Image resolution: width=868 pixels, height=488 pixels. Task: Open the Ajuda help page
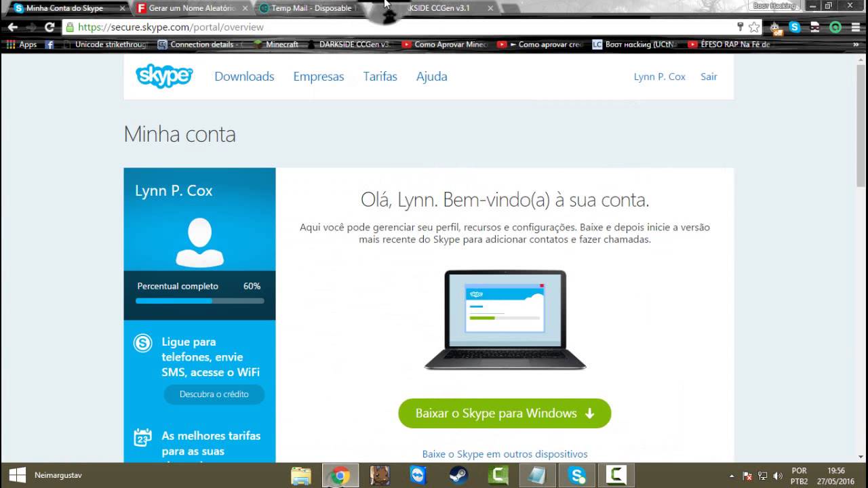(x=431, y=77)
